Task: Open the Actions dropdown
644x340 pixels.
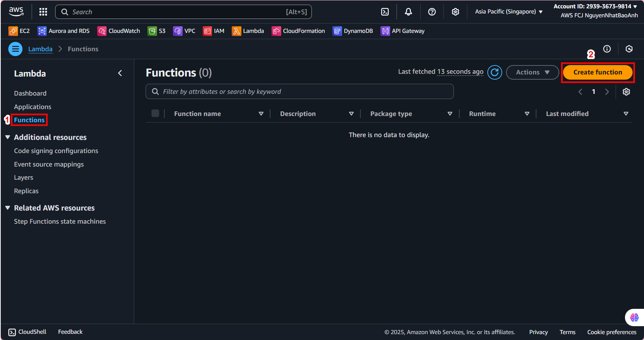Action: [x=532, y=72]
